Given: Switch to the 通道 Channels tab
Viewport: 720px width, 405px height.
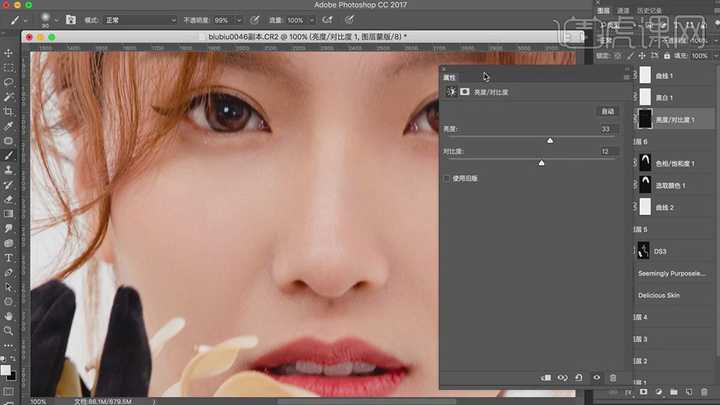Looking at the screenshot, I should tap(623, 11).
